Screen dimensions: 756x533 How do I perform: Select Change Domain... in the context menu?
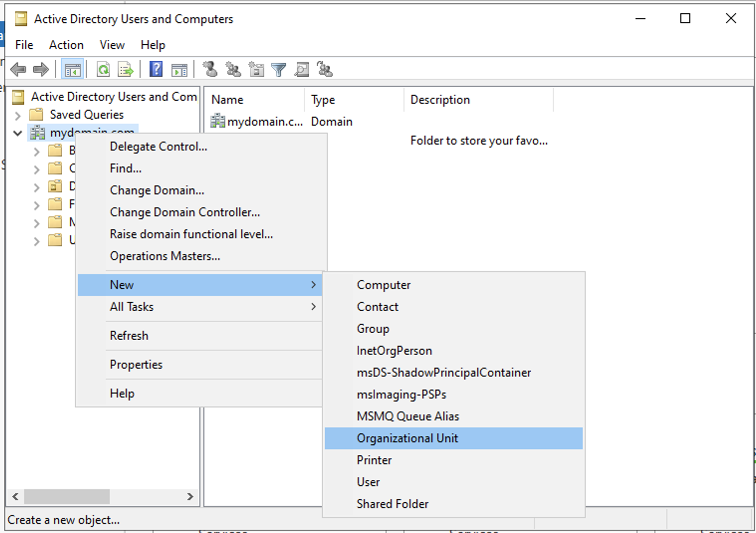click(201, 190)
